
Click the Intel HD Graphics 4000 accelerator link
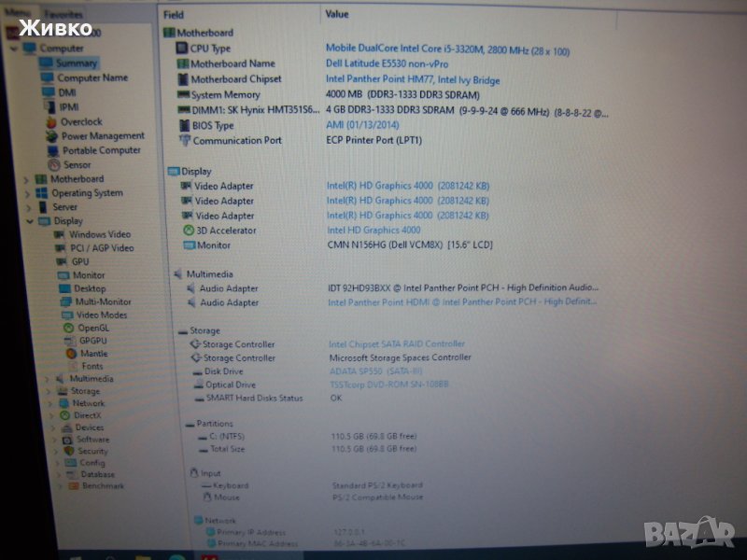click(x=373, y=230)
